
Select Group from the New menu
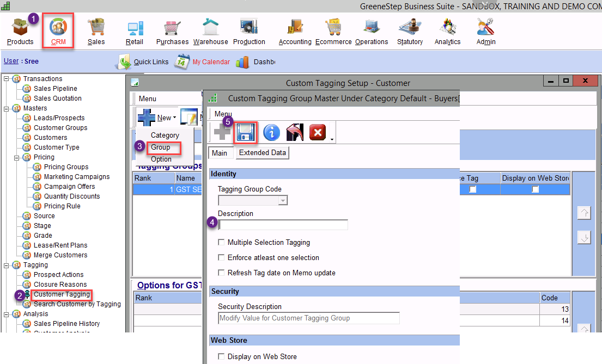click(161, 147)
